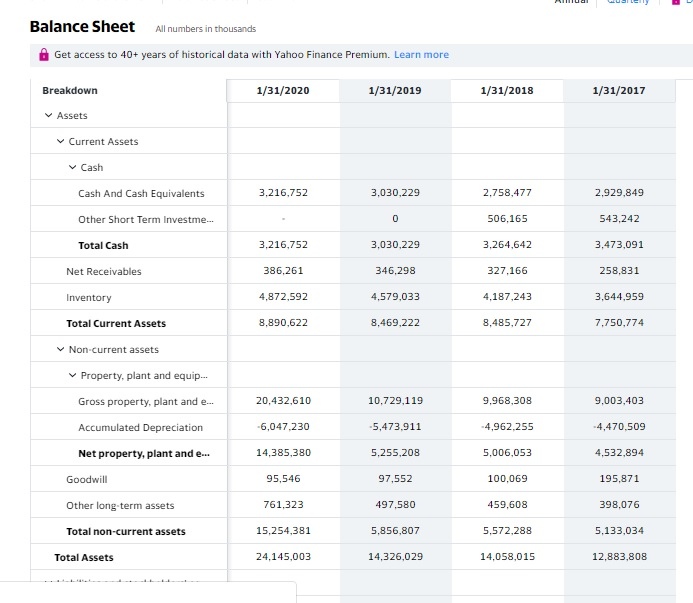This screenshot has width=693, height=603.
Task: Click the pink lock premium icon
Action: pos(44,55)
